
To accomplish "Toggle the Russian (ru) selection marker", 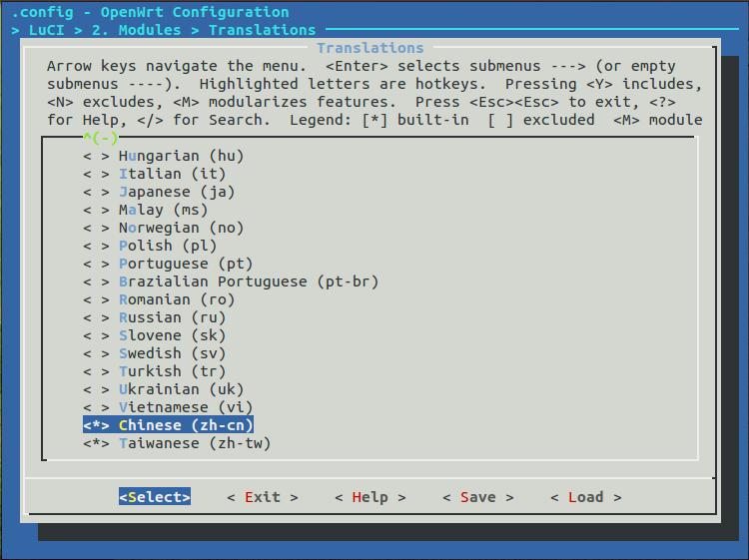I will [x=97, y=318].
